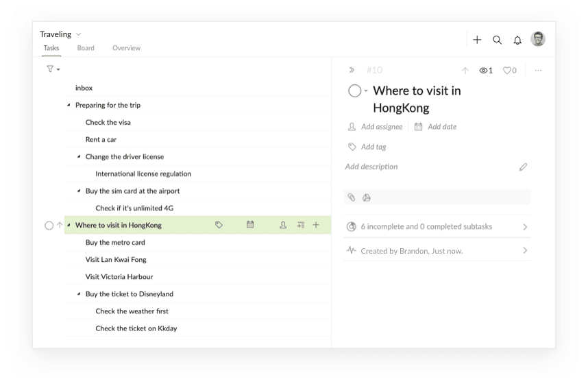Check off task circle in detail pane
Screen dimensions: 588x386
(354, 91)
